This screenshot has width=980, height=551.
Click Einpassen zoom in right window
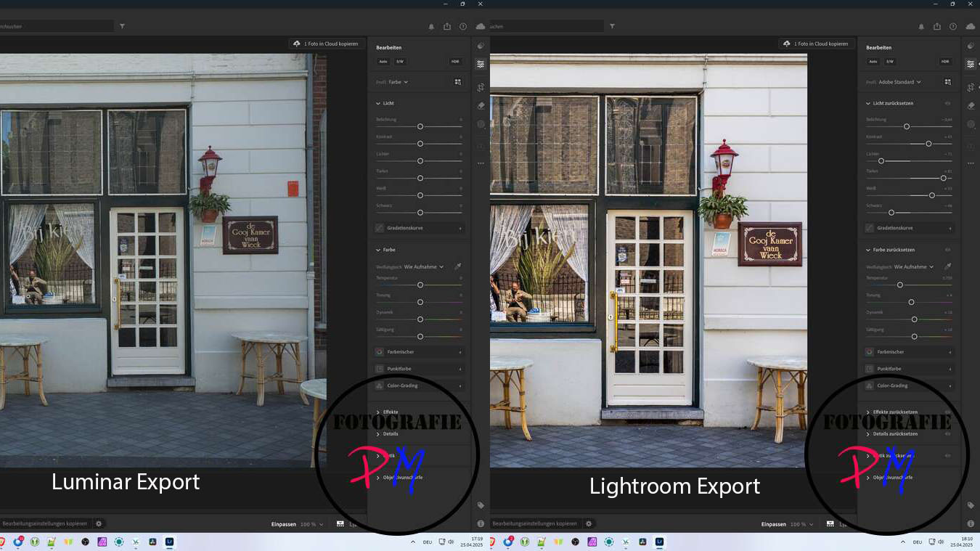pyautogui.click(x=773, y=524)
